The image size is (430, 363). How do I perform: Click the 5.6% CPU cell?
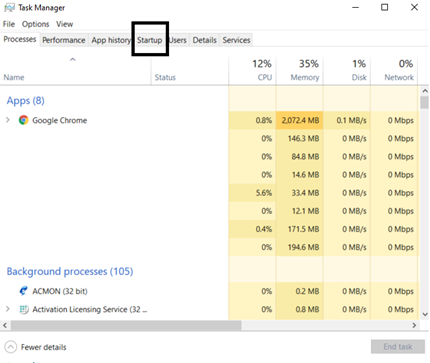tap(252, 193)
